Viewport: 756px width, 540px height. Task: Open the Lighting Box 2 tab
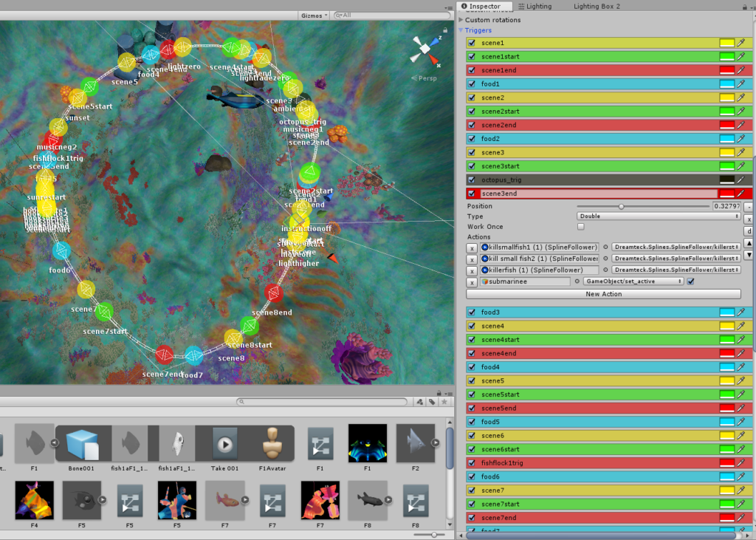[x=597, y=6]
